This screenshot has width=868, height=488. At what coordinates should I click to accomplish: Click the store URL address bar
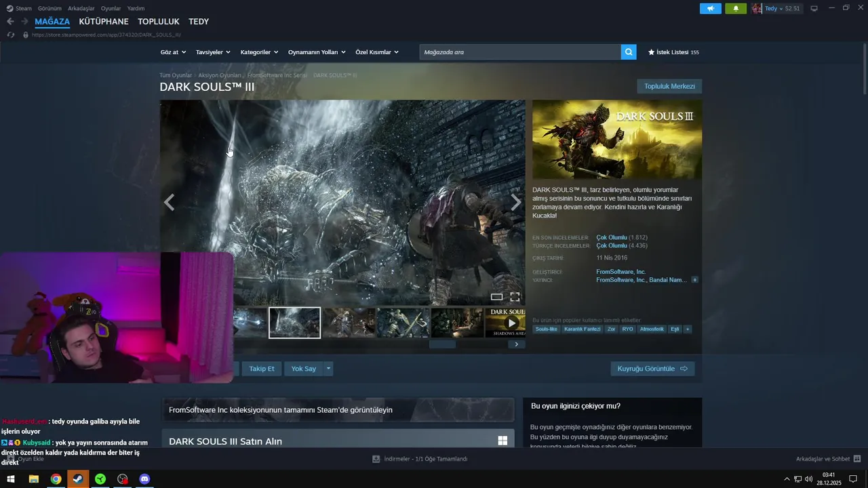point(106,35)
